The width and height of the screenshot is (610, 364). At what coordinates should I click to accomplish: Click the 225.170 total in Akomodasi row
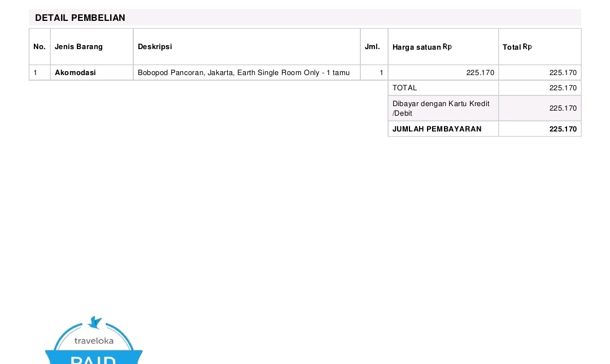(x=540, y=73)
